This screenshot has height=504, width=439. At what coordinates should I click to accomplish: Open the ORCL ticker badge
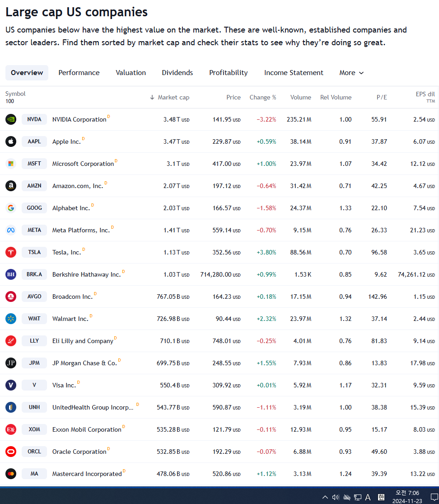34,452
